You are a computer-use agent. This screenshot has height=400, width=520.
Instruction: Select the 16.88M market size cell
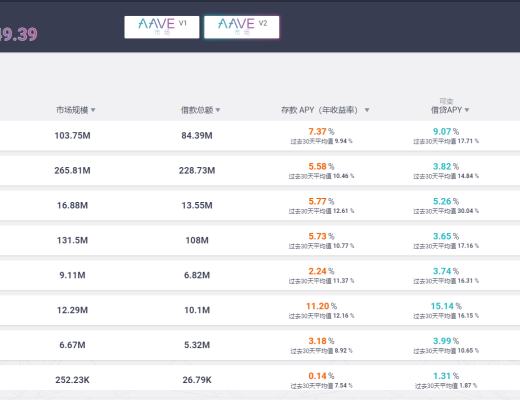72,205
